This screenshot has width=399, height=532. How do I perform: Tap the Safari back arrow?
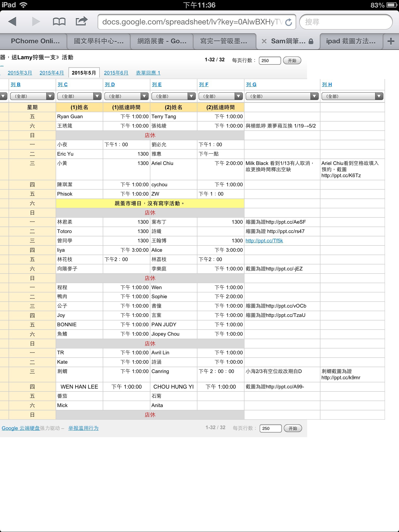point(12,22)
